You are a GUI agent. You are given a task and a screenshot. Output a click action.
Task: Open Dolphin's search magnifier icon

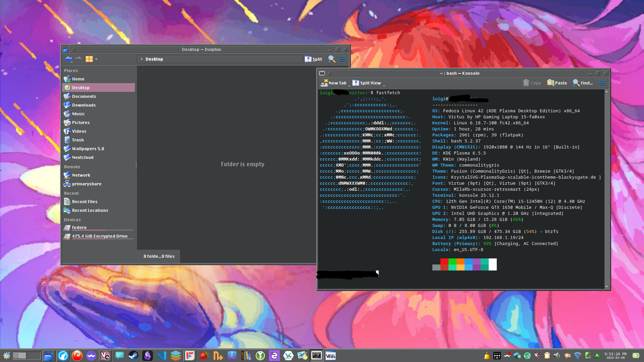coord(331,59)
